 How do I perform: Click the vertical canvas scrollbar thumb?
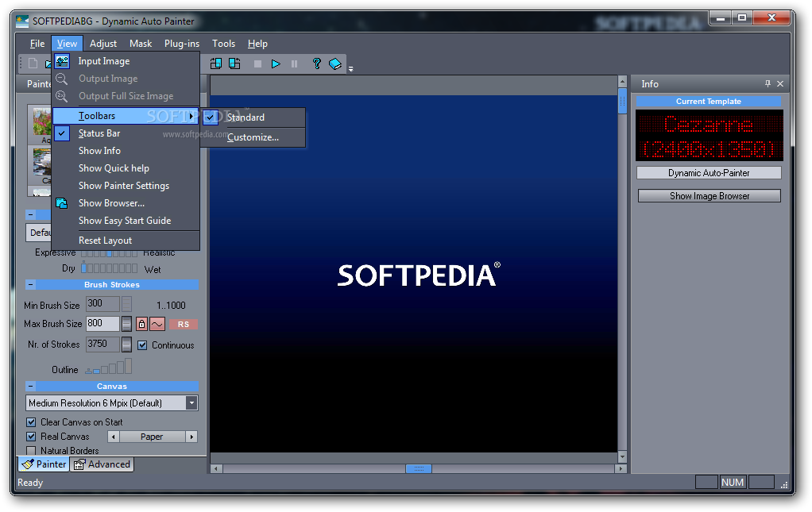tap(622, 100)
